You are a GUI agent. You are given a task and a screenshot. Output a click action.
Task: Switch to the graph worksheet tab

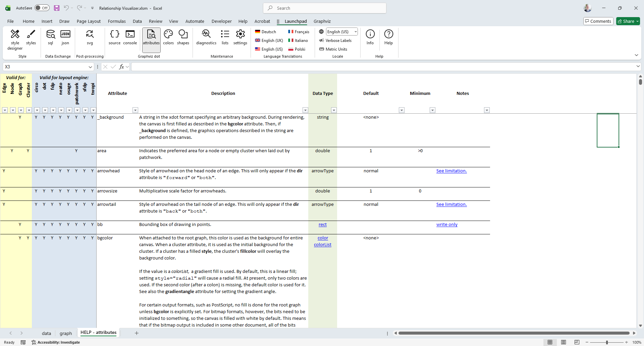coord(66,333)
